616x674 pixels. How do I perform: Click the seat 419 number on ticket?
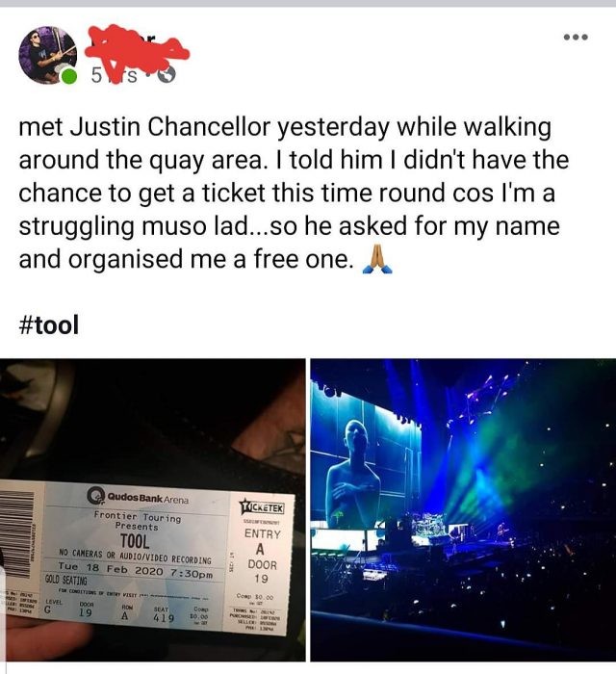point(164,618)
